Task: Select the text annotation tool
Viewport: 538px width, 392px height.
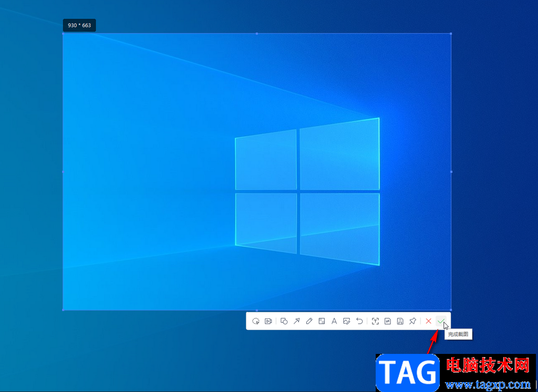Action: click(334, 322)
